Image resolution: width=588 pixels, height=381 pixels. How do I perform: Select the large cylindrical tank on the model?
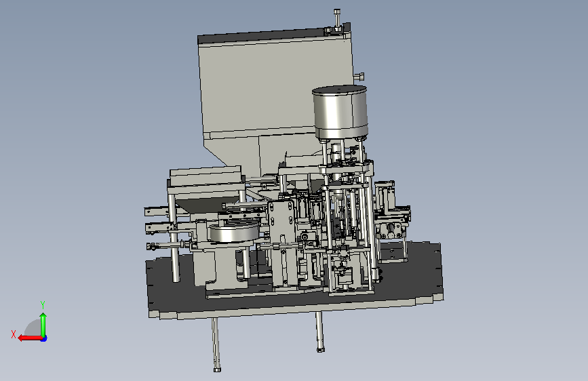pyautogui.click(x=340, y=112)
